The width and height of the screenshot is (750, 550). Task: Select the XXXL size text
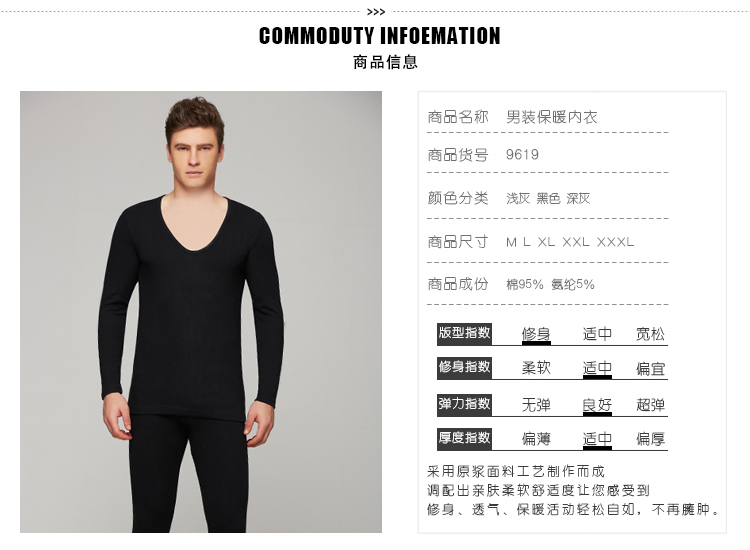(615, 242)
